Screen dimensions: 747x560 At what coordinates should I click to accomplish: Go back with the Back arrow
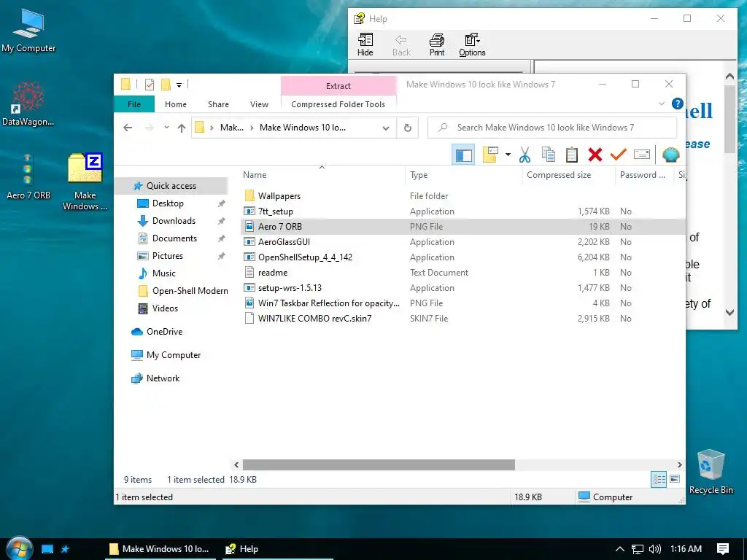click(x=128, y=128)
